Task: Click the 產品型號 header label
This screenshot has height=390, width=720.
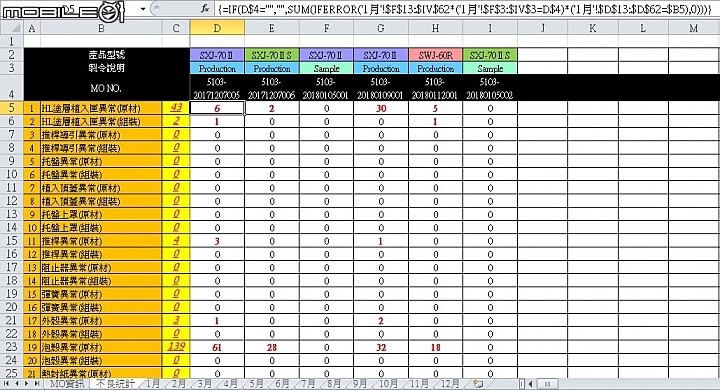Action: pos(107,55)
